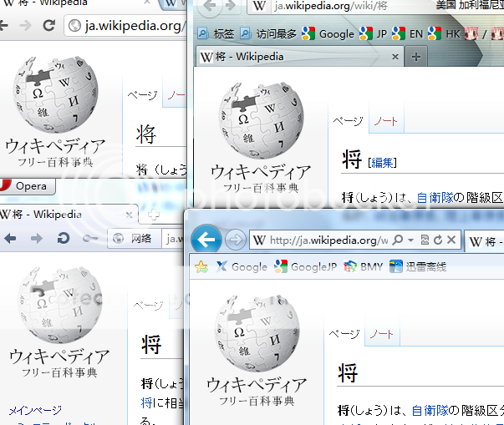504x425 pixels.
Task: Open the BMY favorite in IE
Action: click(364, 266)
